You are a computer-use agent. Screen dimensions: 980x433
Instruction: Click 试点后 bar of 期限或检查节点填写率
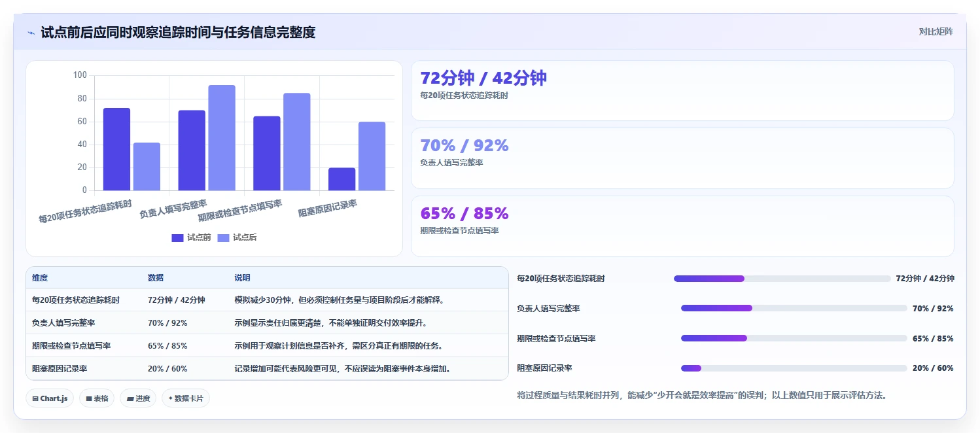[x=297, y=142]
